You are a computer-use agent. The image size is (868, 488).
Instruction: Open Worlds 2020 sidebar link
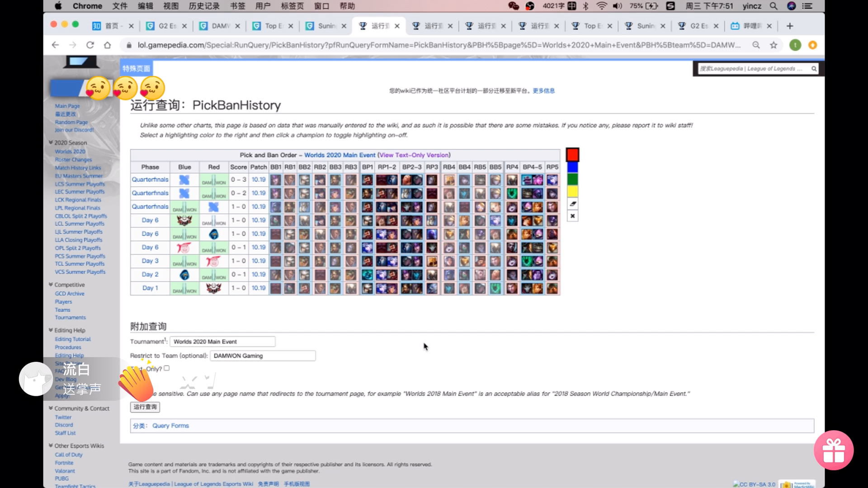(x=70, y=151)
